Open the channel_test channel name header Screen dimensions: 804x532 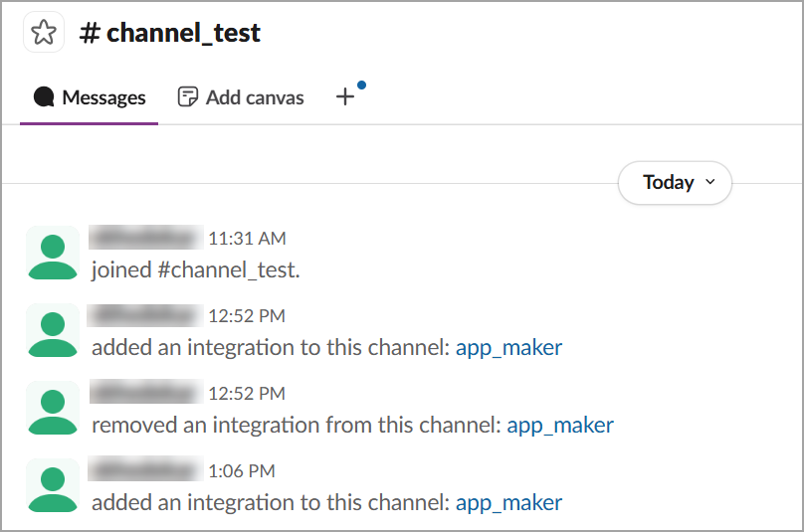[x=170, y=33]
